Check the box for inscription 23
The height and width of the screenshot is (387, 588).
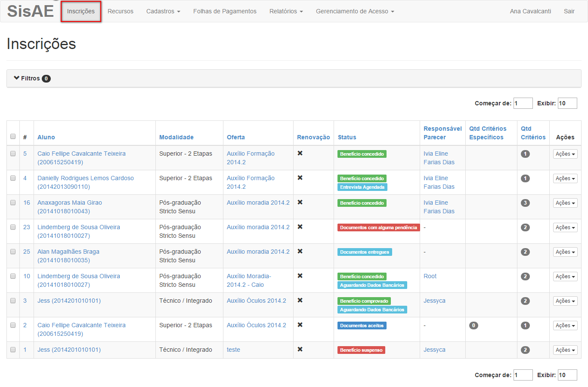pos(13,227)
